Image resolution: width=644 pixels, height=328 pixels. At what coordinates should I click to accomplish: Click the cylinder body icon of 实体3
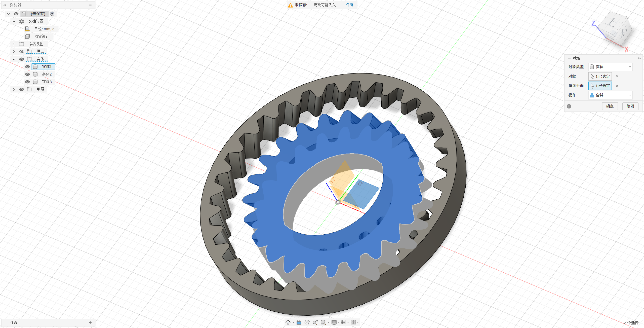pos(35,82)
